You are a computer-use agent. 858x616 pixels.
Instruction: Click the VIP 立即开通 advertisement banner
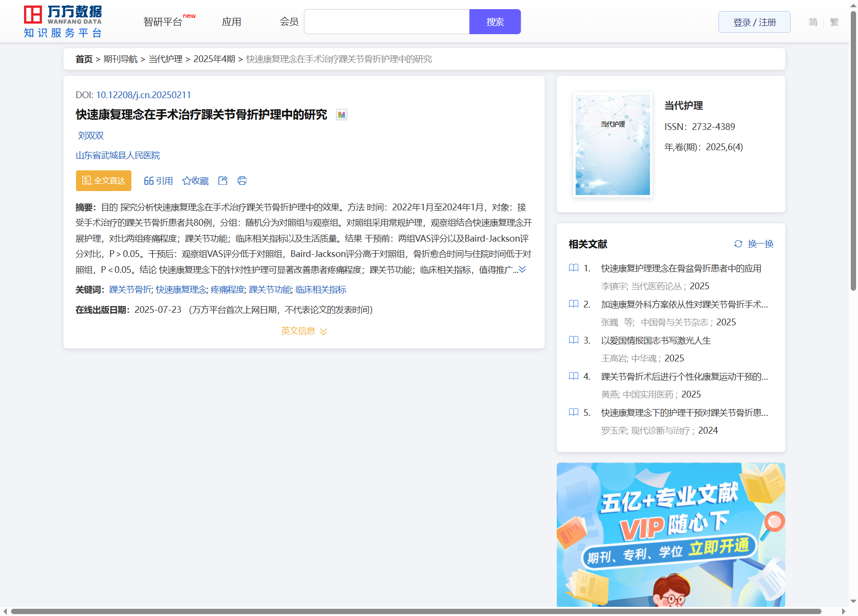coord(671,535)
